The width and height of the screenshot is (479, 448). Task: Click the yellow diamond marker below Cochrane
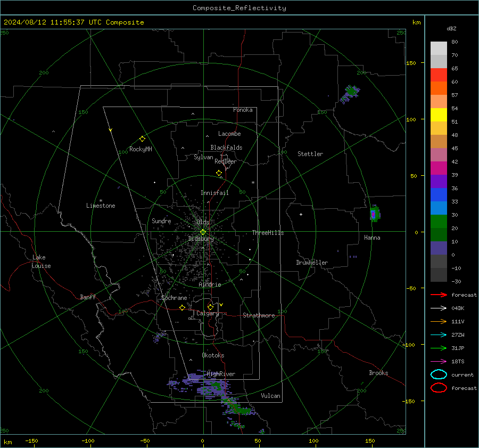[183, 308]
